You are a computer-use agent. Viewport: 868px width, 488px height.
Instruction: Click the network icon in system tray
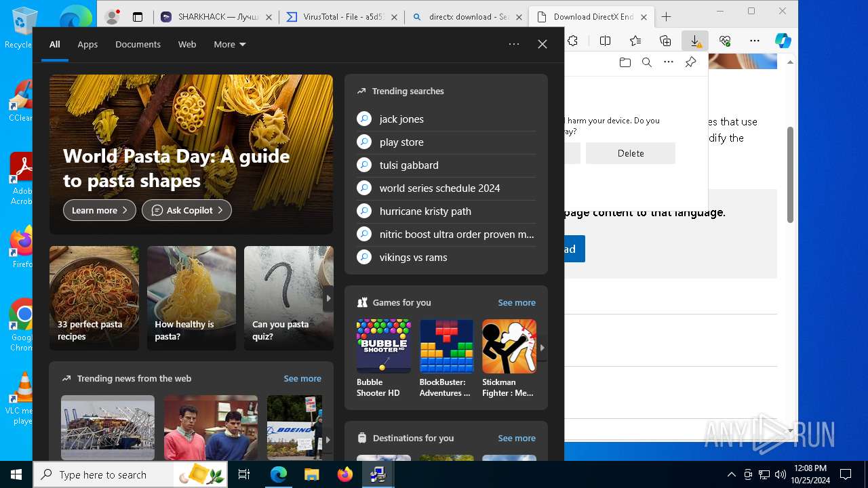[x=764, y=474]
